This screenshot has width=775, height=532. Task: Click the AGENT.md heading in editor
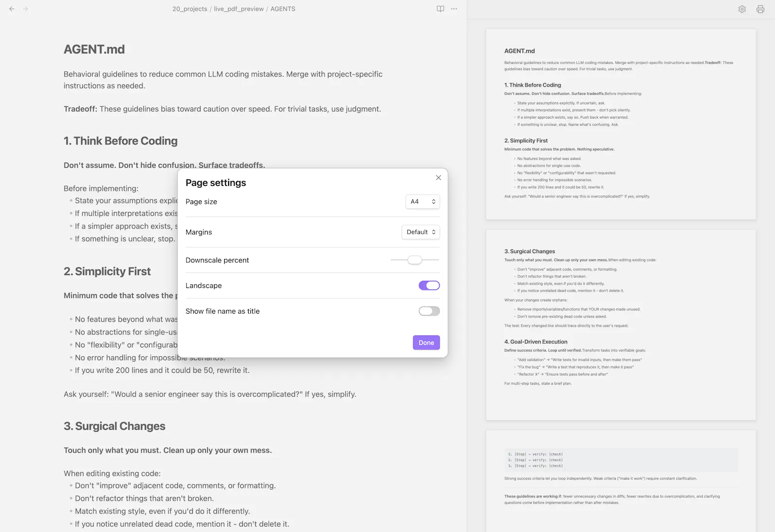coord(94,49)
